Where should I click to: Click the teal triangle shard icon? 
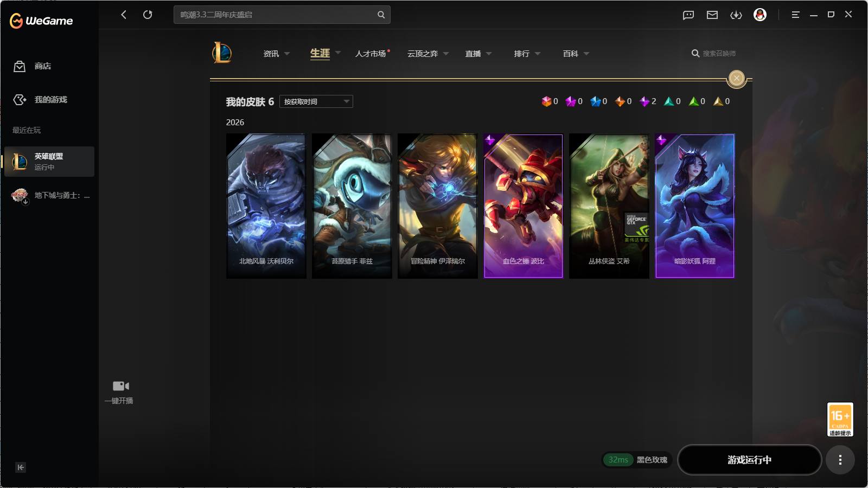[x=669, y=101]
